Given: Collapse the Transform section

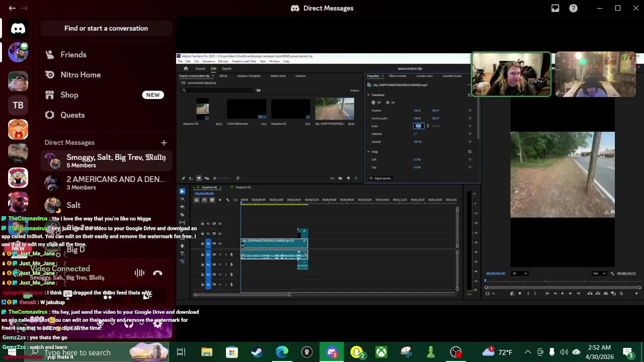Looking at the screenshot, I should [369, 95].
